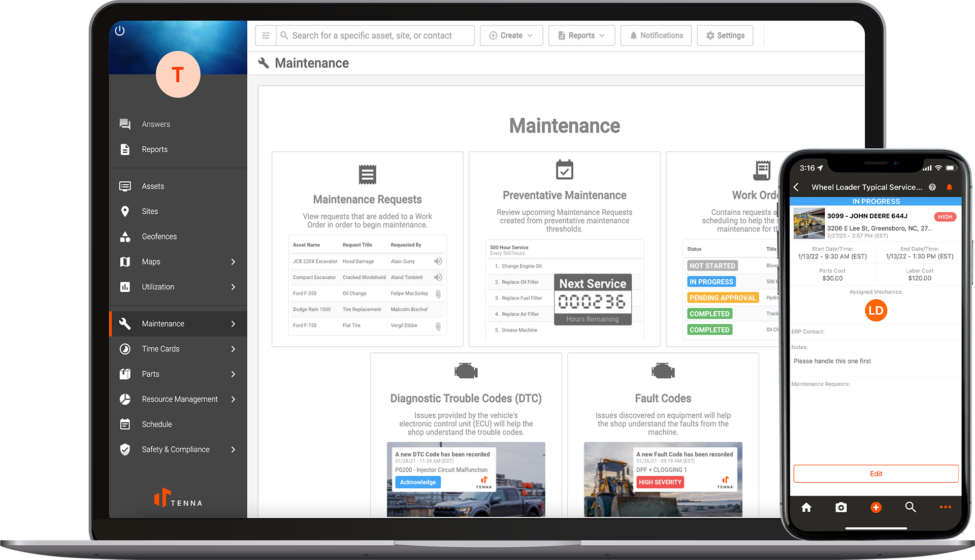Click inside the asset search field
This screenshot has width=975, height=560.
pos(376,35)
